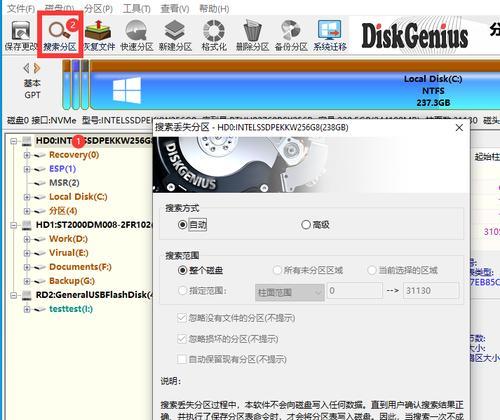500x420 pixels.
Task: Open the 分区(P) menu
Action: click(98, 8)
